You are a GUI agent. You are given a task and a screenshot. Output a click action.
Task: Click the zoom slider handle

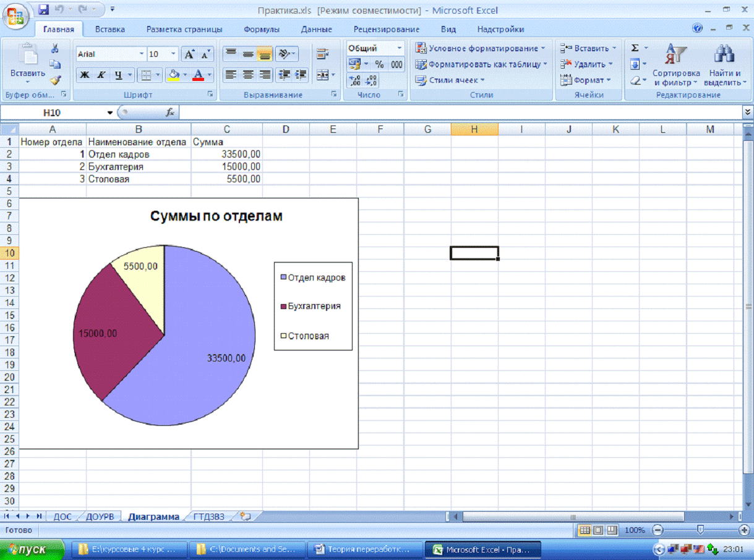[x=700, y=530]
